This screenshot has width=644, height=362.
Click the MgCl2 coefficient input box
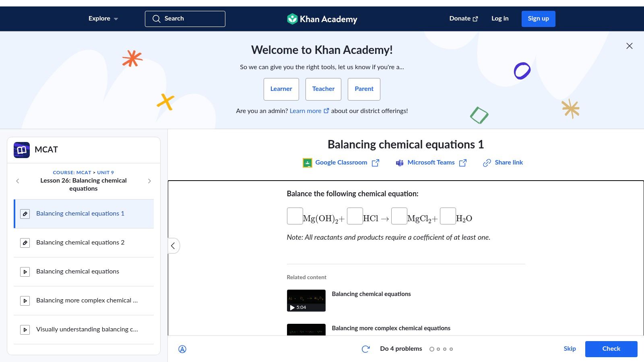(399, 216)
